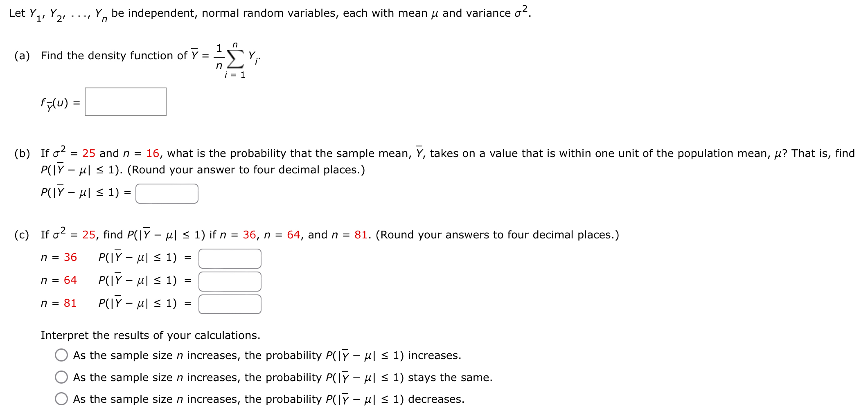Click the n = 64 row label
This screenshot has width=868, height=420.
(58, 281)
